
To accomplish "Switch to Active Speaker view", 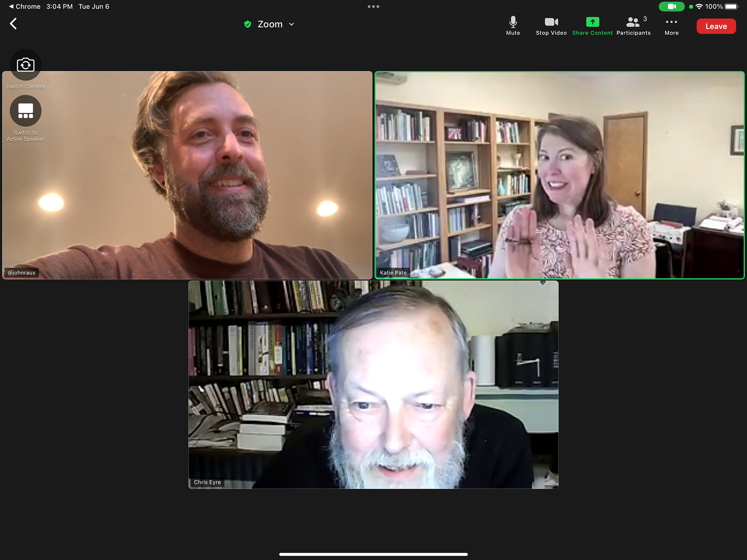I will (x=26, y=111).
